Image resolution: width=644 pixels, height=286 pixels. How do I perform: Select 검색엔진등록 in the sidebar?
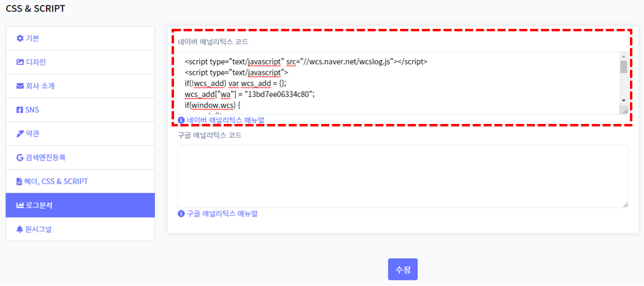[80, 158]
